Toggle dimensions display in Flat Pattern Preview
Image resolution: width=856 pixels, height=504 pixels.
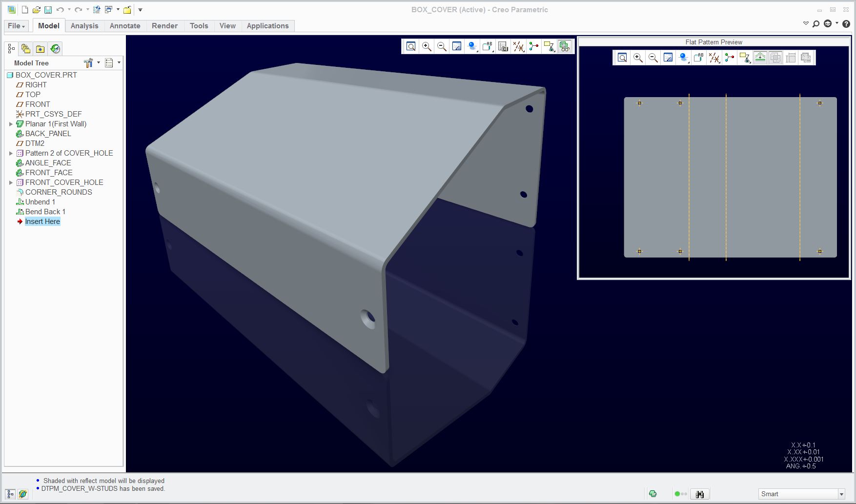(791, 58)
